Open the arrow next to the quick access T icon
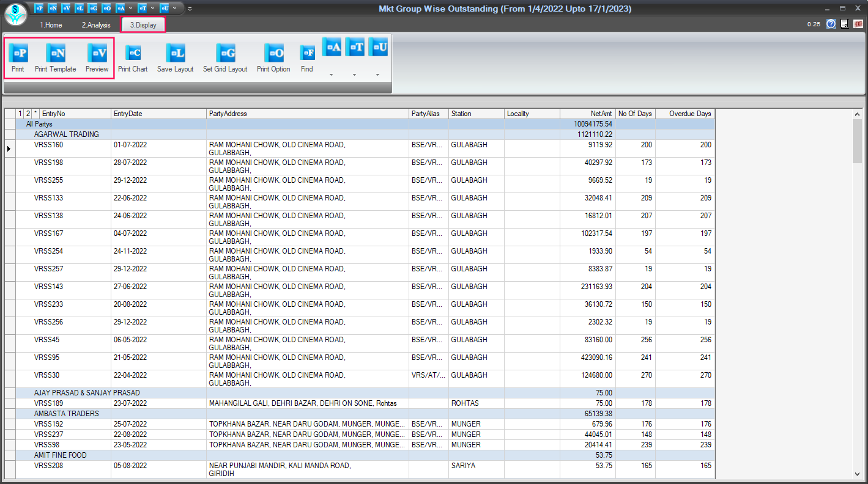 click(x=152, y=8)
